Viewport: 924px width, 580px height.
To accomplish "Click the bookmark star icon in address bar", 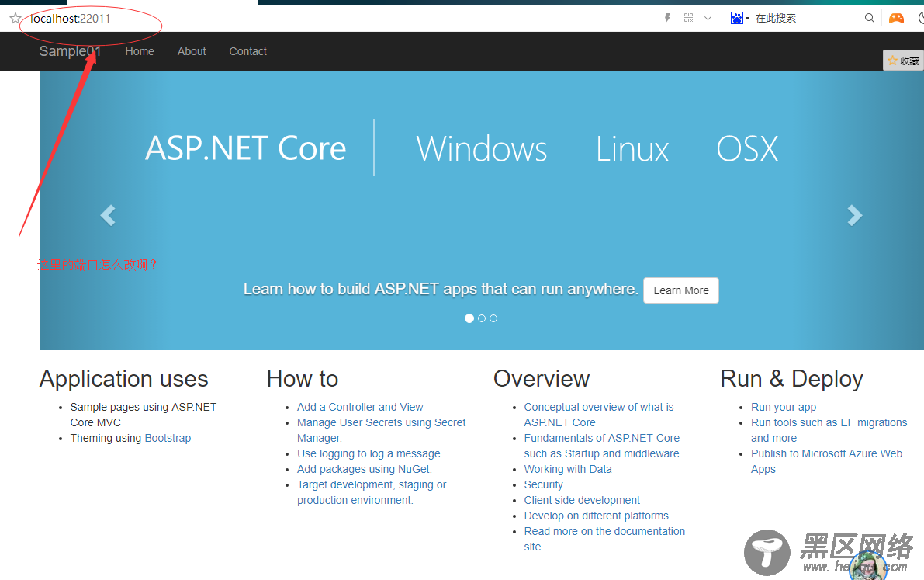I will coord(16,19).
